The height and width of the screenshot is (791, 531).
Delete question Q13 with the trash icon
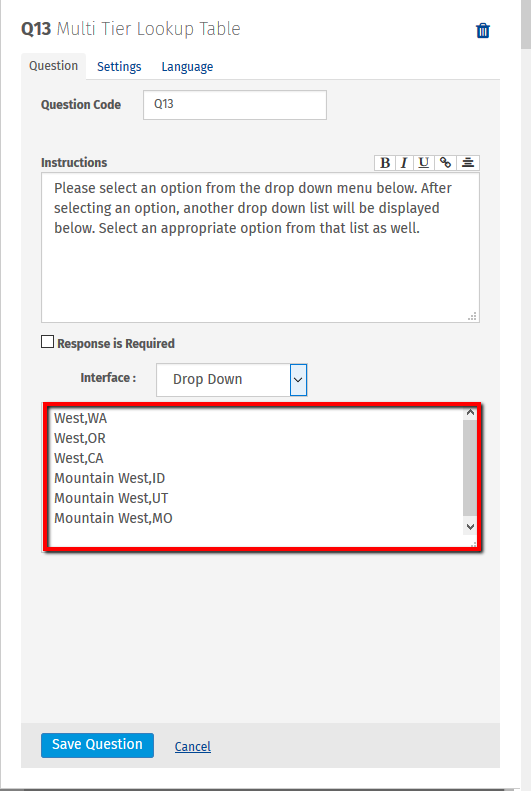click(x=483, y=30)
